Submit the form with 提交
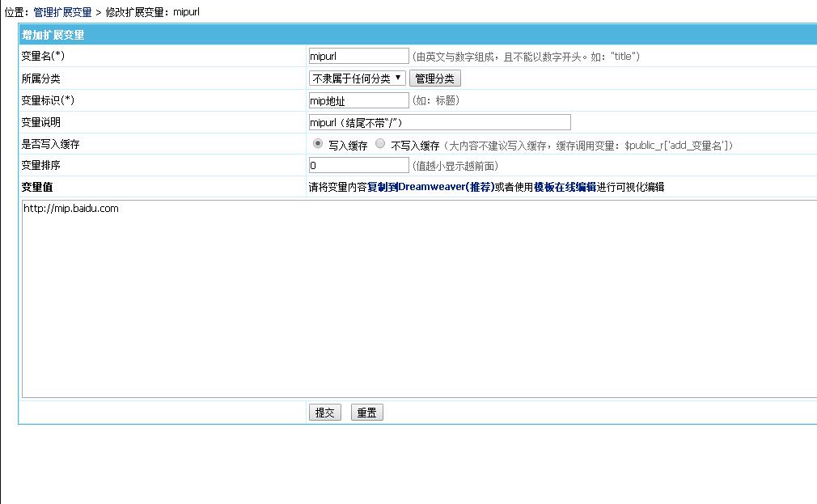The width and height of the screenshot is (817, 504). click(324, 412)
